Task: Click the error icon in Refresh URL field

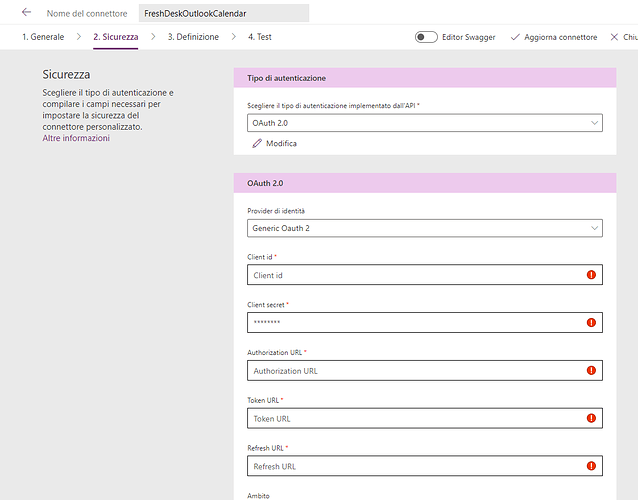Action: pyautogui.click(x=591, y=466)
